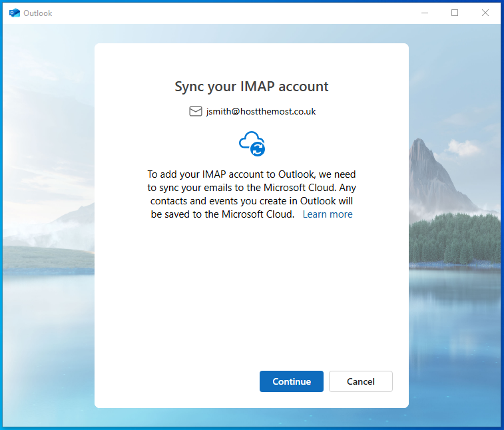Click the Microsoft Cloud description paragraph

pos(251,193)
